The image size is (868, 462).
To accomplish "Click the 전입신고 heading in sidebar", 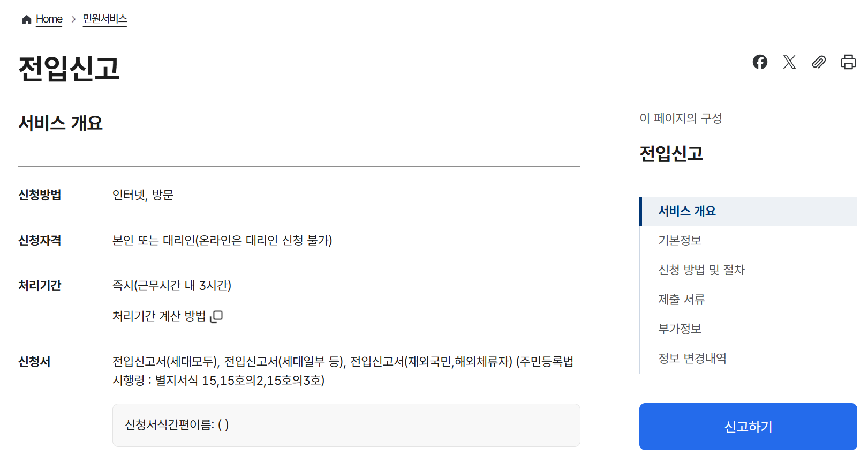I will 671,154.
